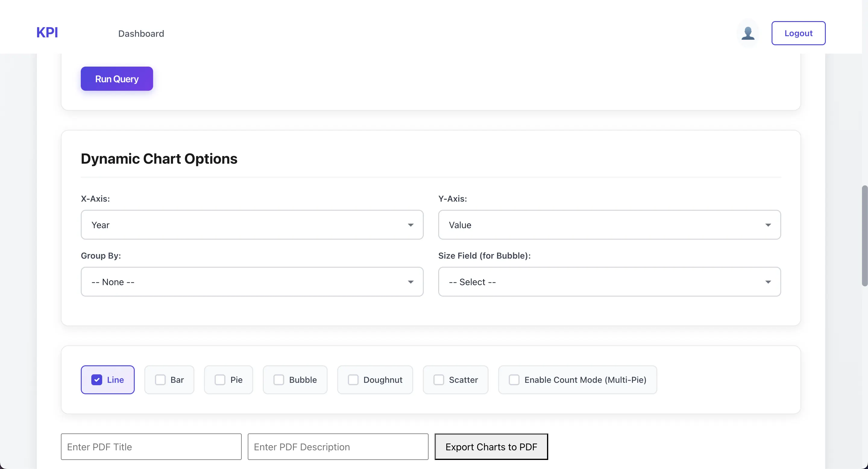
Task: Click the Dashboard navigation item
Action: (141, 33)
